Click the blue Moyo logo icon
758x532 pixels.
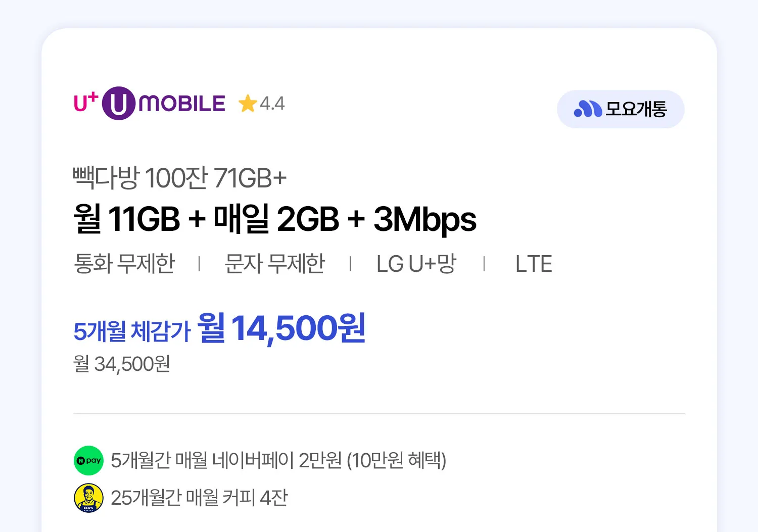tap(588, 109)
